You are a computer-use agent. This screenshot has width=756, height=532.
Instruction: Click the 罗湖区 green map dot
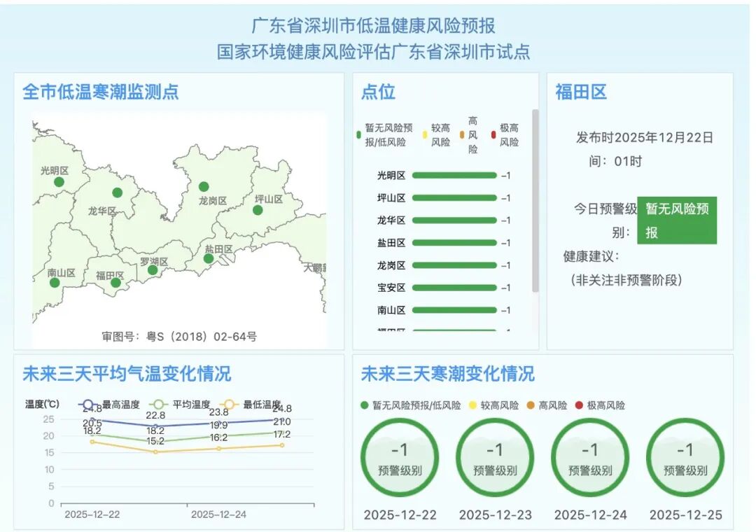153,270
